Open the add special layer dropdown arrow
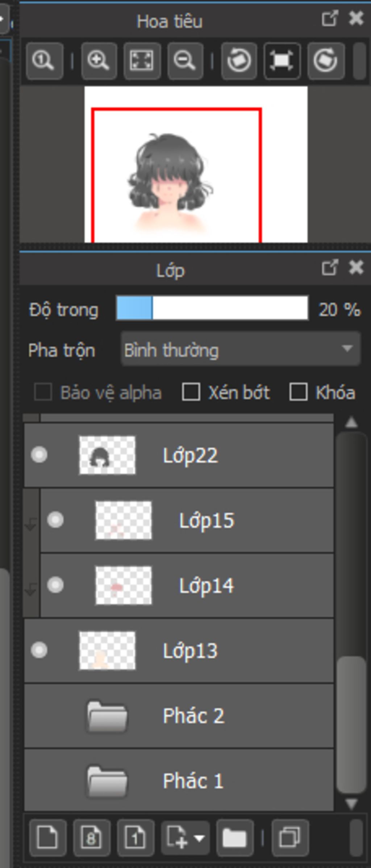Viewport: 371px width, 868px height. pos(199,837)
